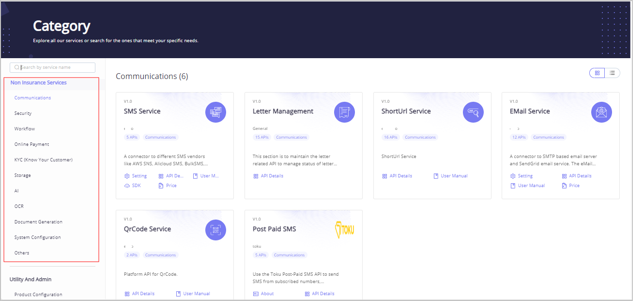Click the 16 APIs tag on ShortUrl Service
This screenshot has width=644, height=301.
point(390,138)
